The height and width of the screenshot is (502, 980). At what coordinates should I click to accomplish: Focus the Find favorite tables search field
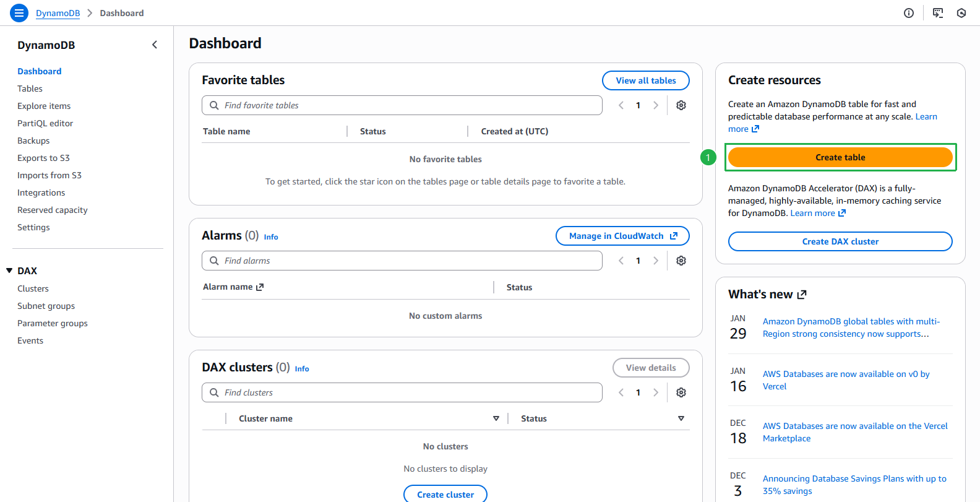click(x=402, y=105)
